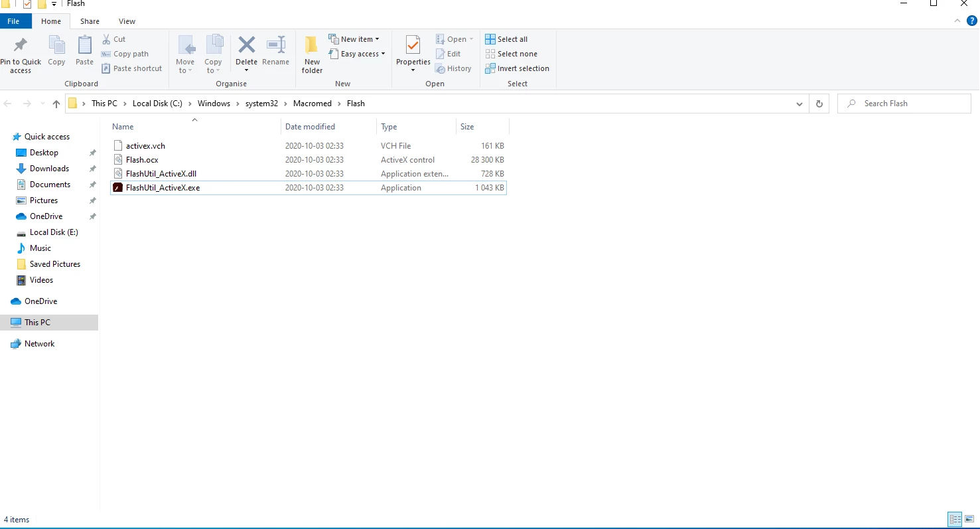Open the recent locations dropdown
This screenshot has height=529, width=980.
coord(42,104)
